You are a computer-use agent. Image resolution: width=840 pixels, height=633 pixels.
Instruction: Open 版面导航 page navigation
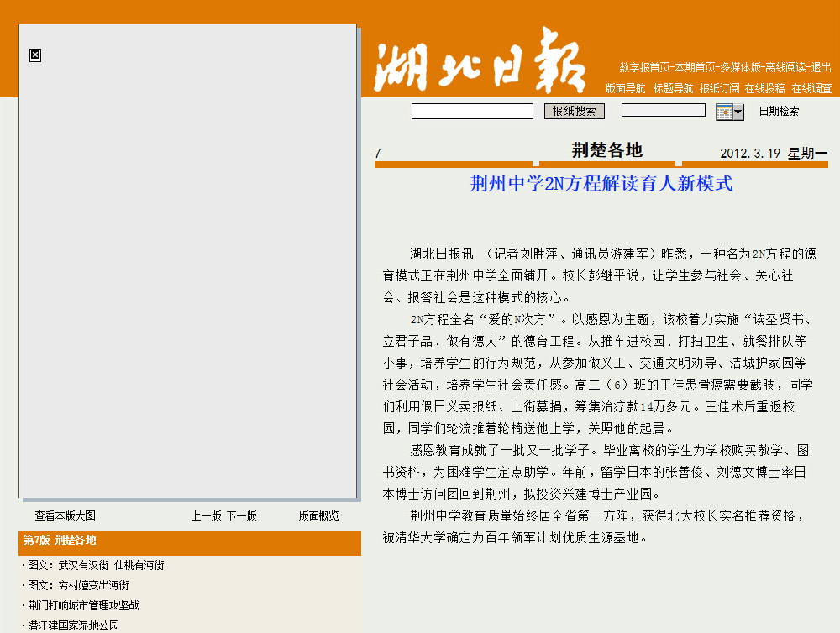(625, 88)
